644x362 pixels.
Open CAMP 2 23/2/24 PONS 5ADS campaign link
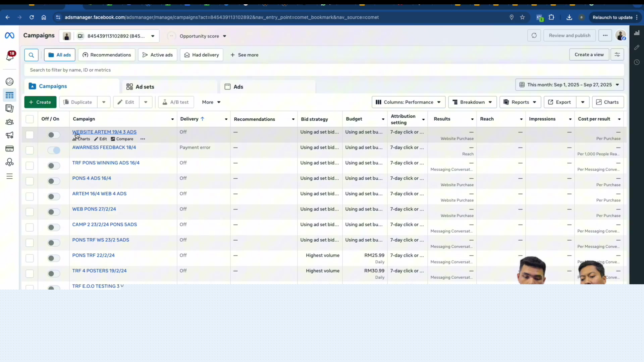tap(104, 225)
